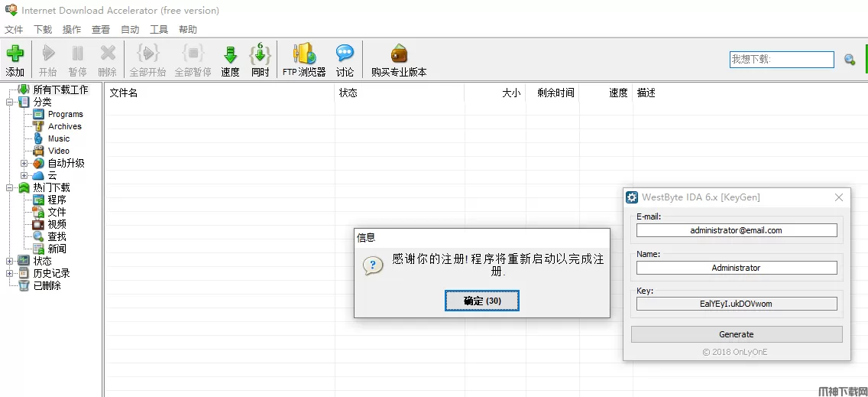Click Generate in the KeyGen window
This screenshot has height=397, width=868.
coord(737,334)
